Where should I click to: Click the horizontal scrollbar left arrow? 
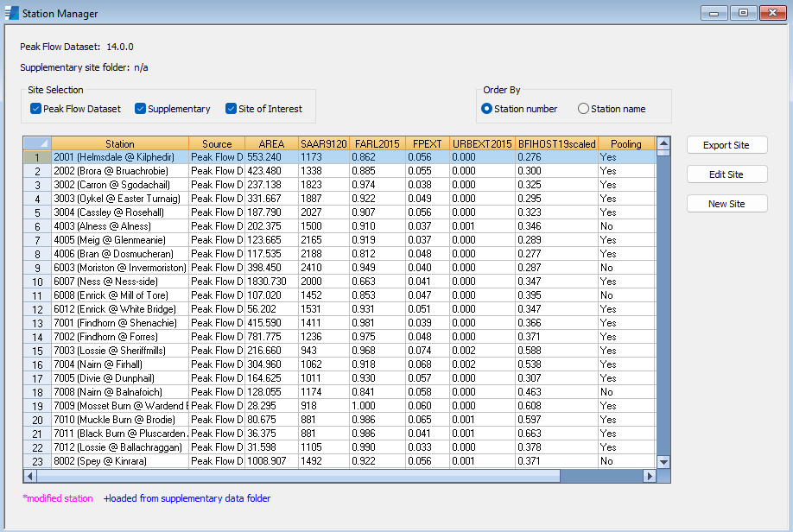30,476
